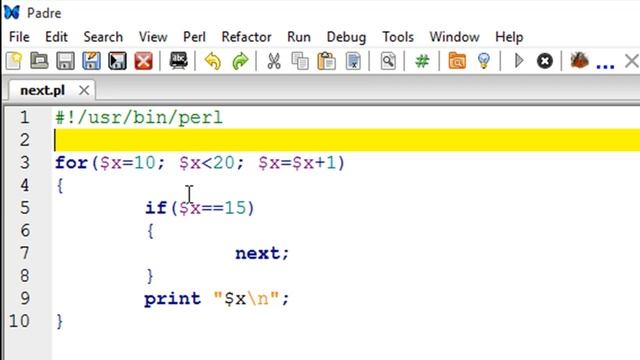Click the 'next;' statement
The image size is (640, 360).
pos(262,253)
